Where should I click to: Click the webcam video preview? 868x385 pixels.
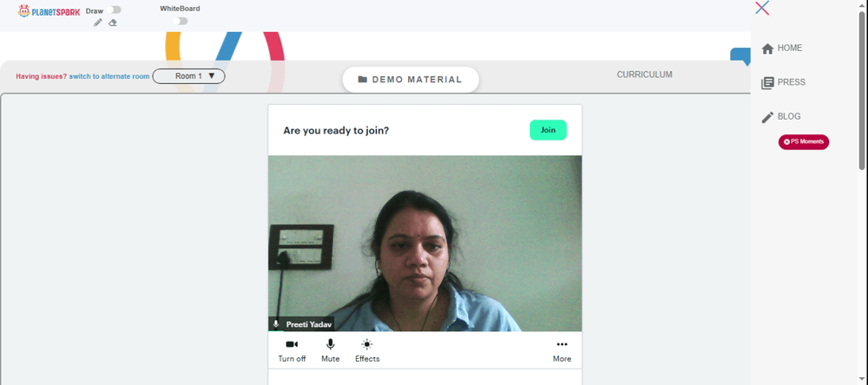pos(425,244)
